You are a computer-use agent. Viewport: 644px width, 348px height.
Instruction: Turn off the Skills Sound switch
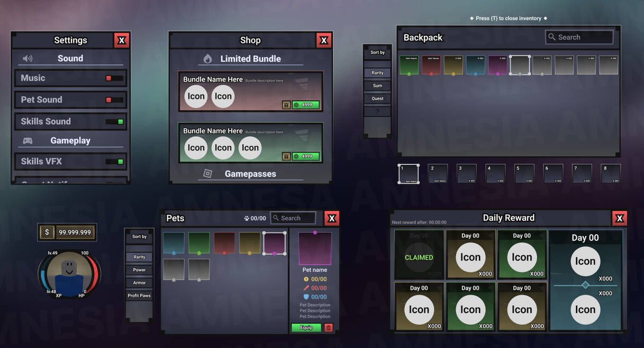(114, 121)
